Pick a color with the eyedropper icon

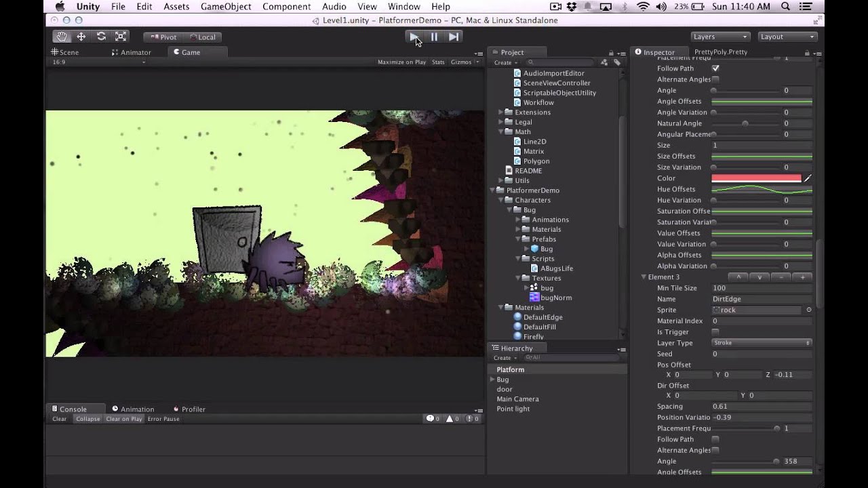click(x=808, y=178)
